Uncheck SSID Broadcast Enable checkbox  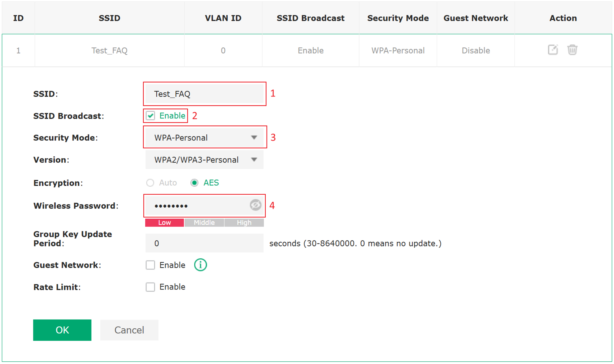pos(150,115)
